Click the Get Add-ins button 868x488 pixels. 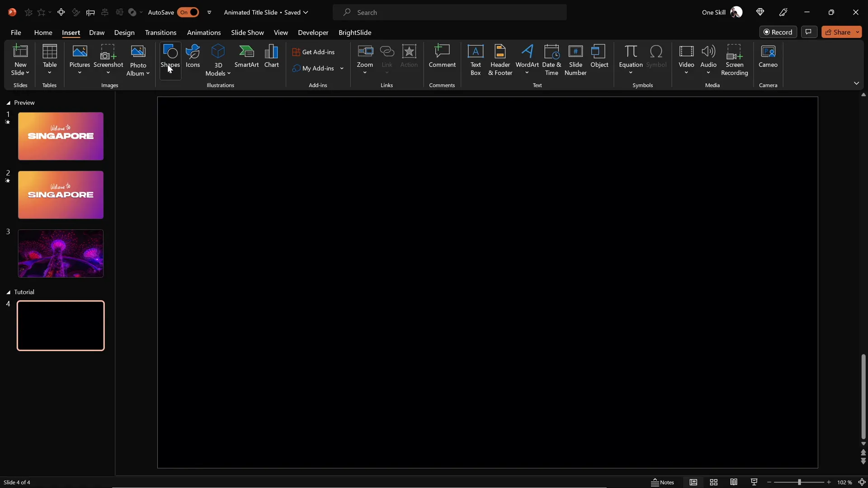coord(315,52)
